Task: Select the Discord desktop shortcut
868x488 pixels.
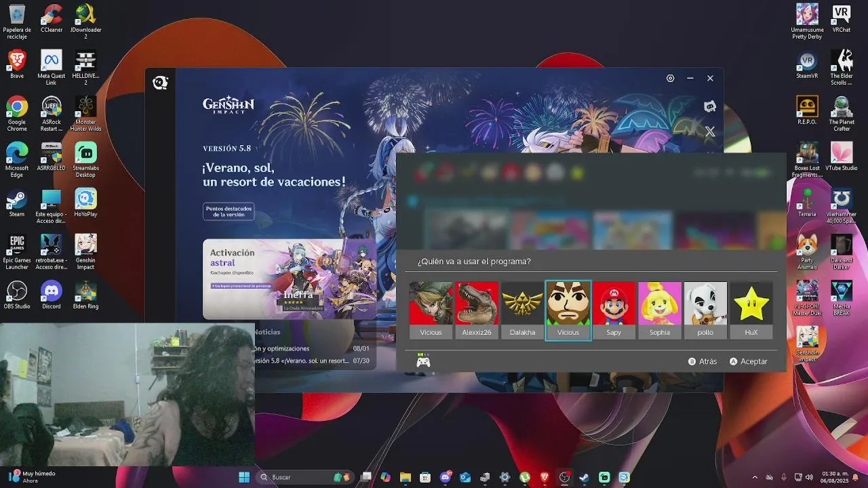Action: [x=52, y=295]
